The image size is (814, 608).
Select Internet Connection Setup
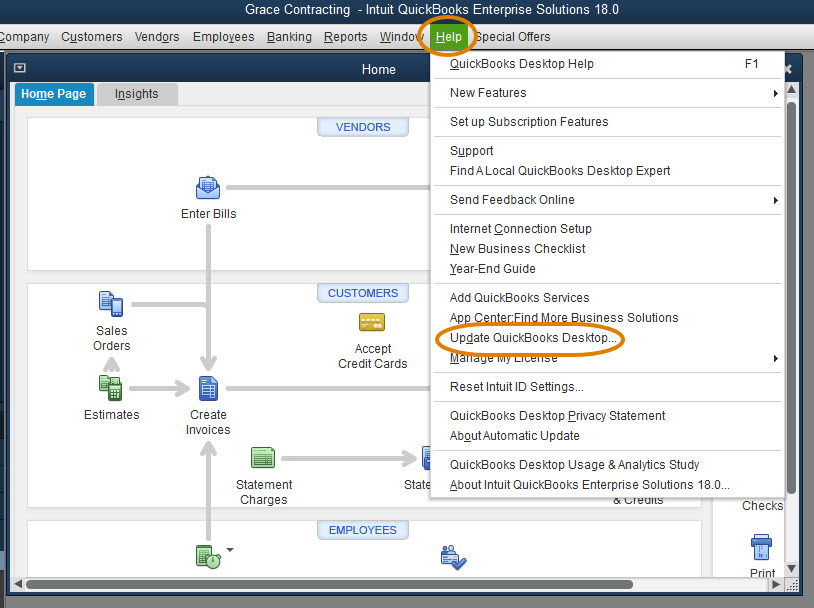point(606,229)
